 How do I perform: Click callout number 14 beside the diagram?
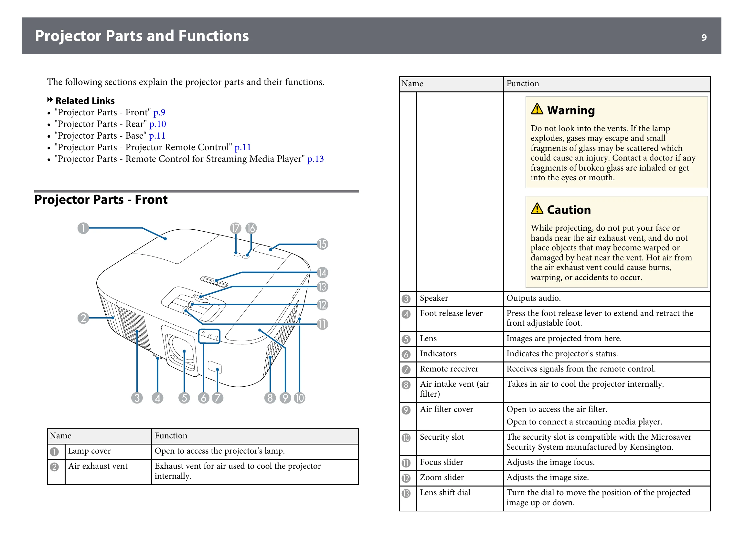coord(322,273)
